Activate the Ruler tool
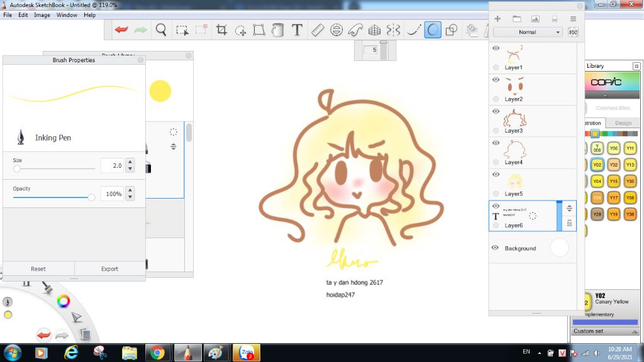644x362 pixels. click(x=318, y=30)
